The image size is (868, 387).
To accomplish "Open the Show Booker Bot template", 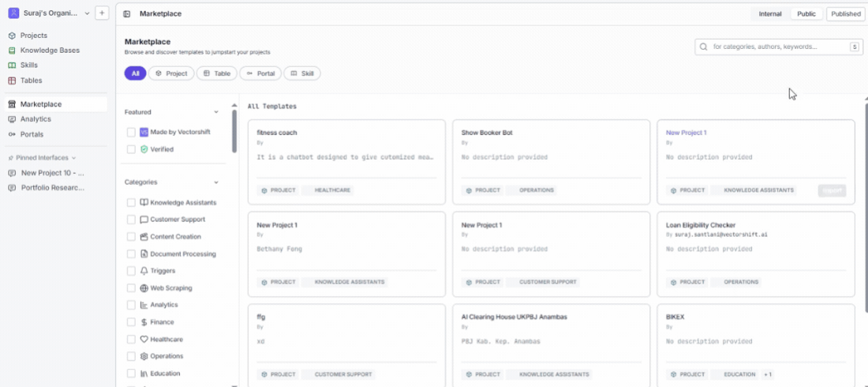I will (x=552, y=162).
